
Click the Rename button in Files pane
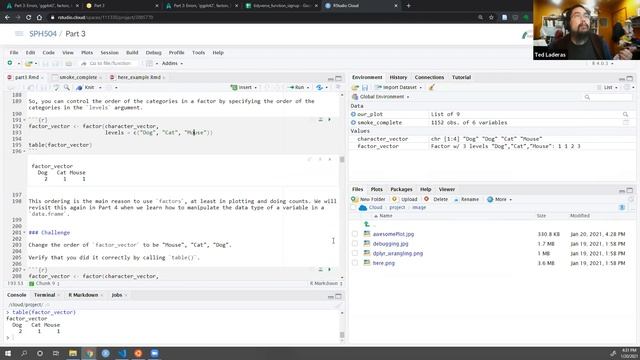(466, 199)
